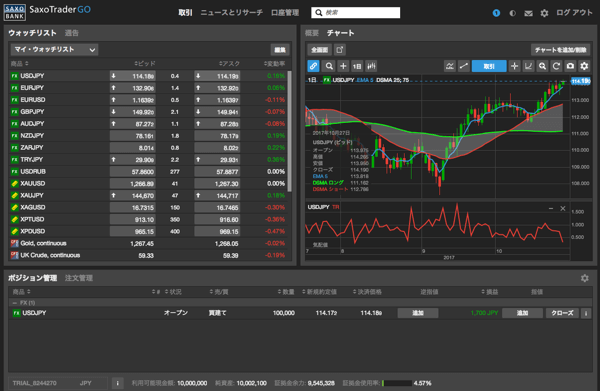Open the USDJPY position info icon
The height and width of the screenshot is (391, 600).
(x=586, y=313)
